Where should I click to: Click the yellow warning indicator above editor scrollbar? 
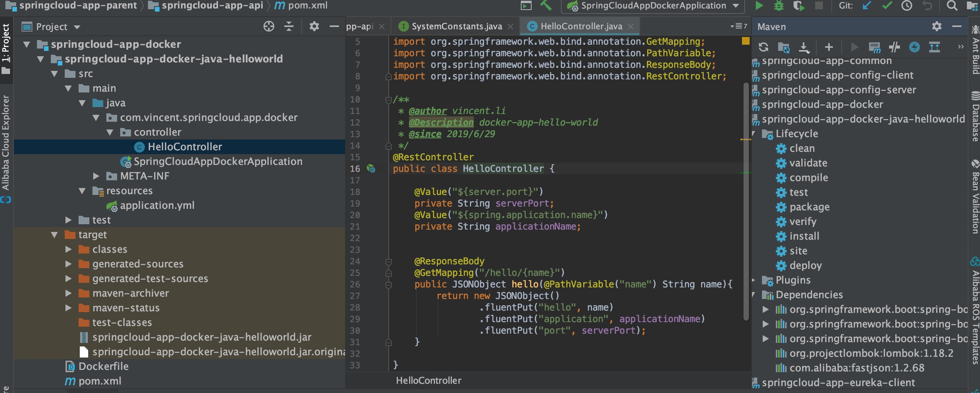[746, 41]
